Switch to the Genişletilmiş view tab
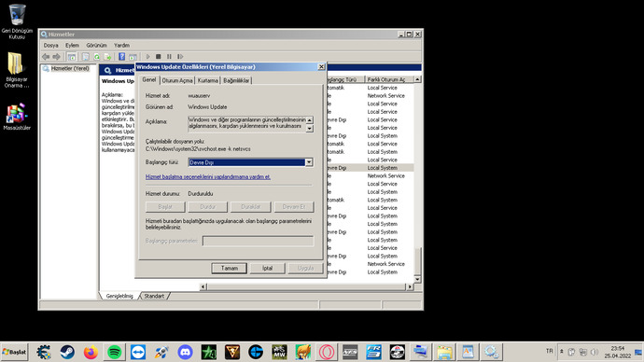The height and width of the screenshot is (362, 644). coord(119,296)
